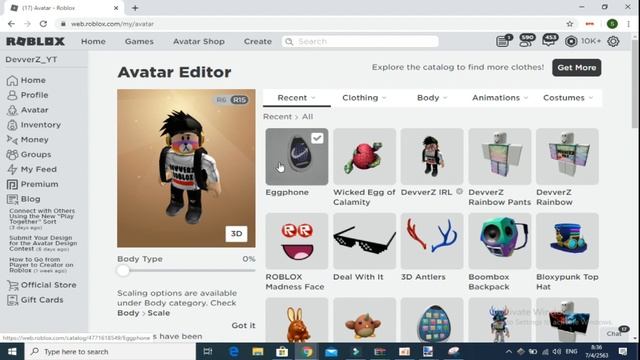
Task: Reload the page in Chrome
Action: (x=43, y=24)
